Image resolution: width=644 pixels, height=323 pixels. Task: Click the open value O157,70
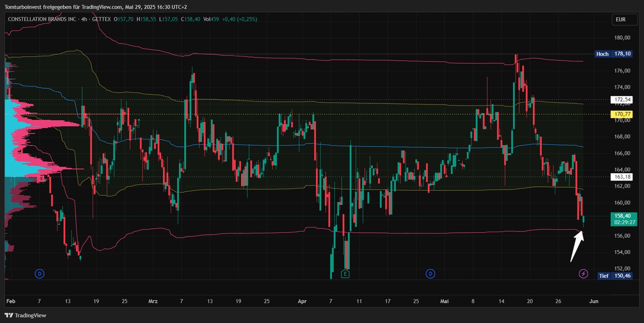tap(123, 19)
